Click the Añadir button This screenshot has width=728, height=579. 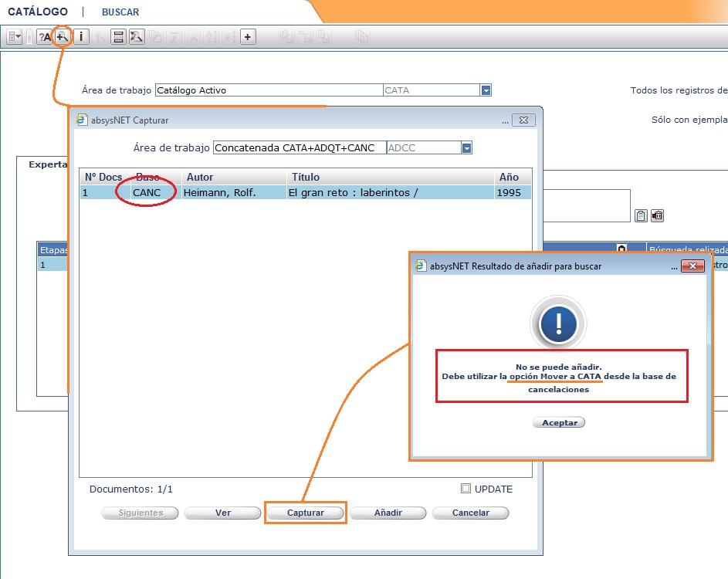pyautogui.click(x=388, y=513)
